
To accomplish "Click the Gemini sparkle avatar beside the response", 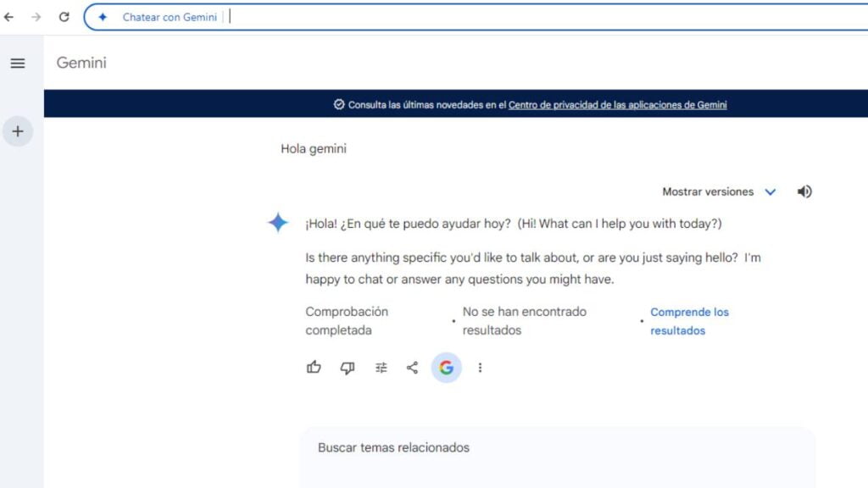I will 278,223.
